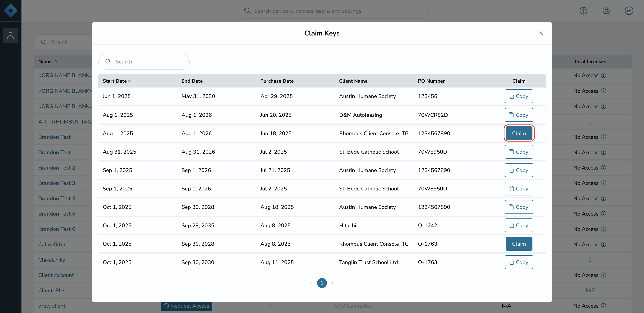Click Q-1242 PO number cell
644x313 pixels.
[x=427, y=225]
